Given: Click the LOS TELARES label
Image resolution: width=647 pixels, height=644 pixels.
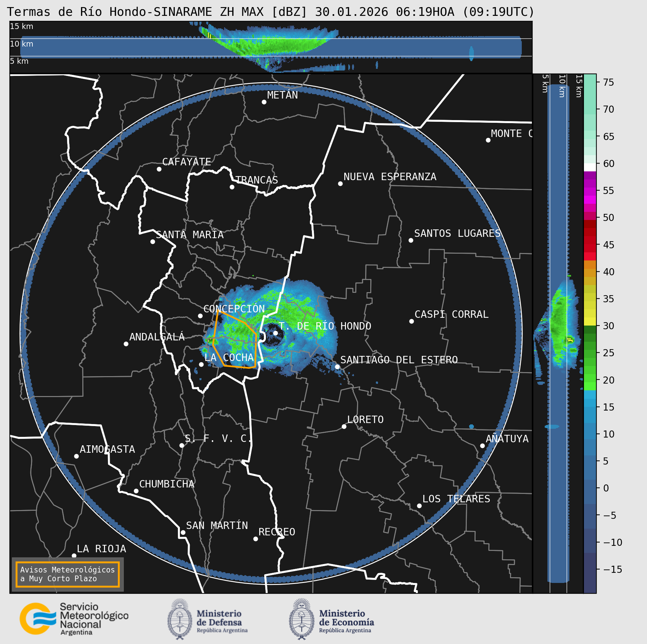Looking at the screenshot, I should coord(456,499).
